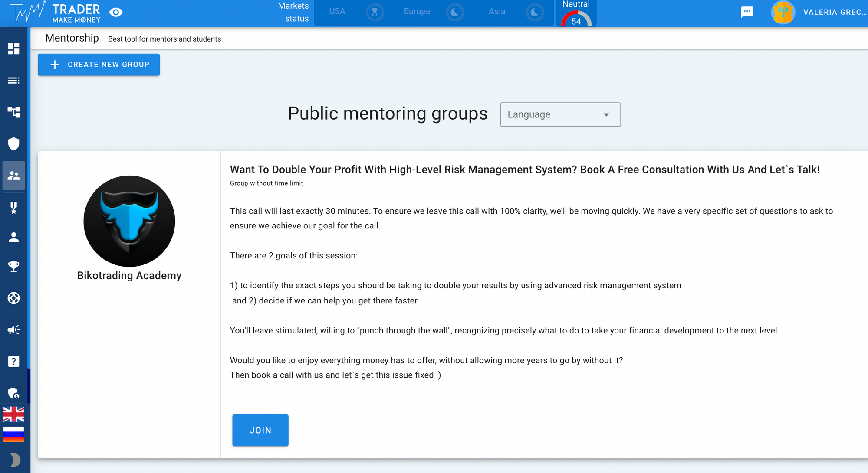Open the chat messages icon in header

747,12
